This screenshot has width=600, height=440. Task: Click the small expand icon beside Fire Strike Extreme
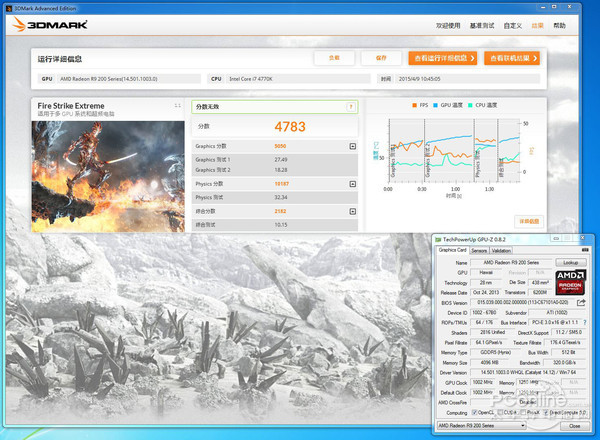178,105
